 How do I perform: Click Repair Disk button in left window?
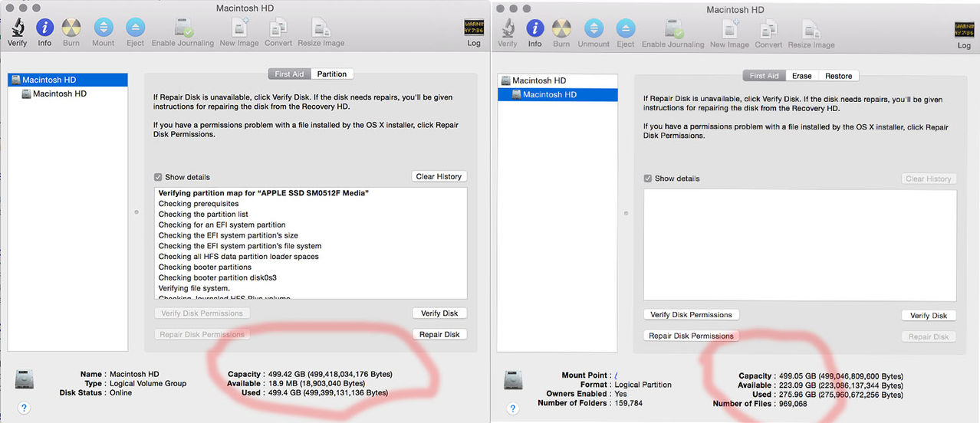[439, 334]
